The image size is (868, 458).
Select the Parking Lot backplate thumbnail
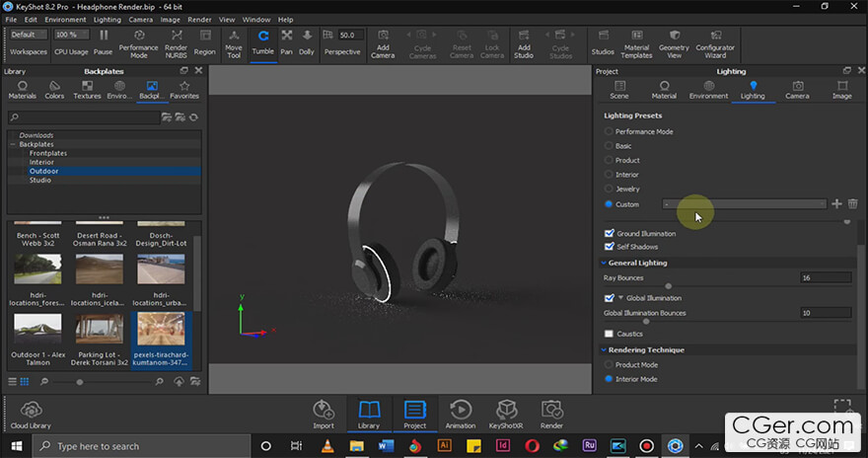coord(100,330)
